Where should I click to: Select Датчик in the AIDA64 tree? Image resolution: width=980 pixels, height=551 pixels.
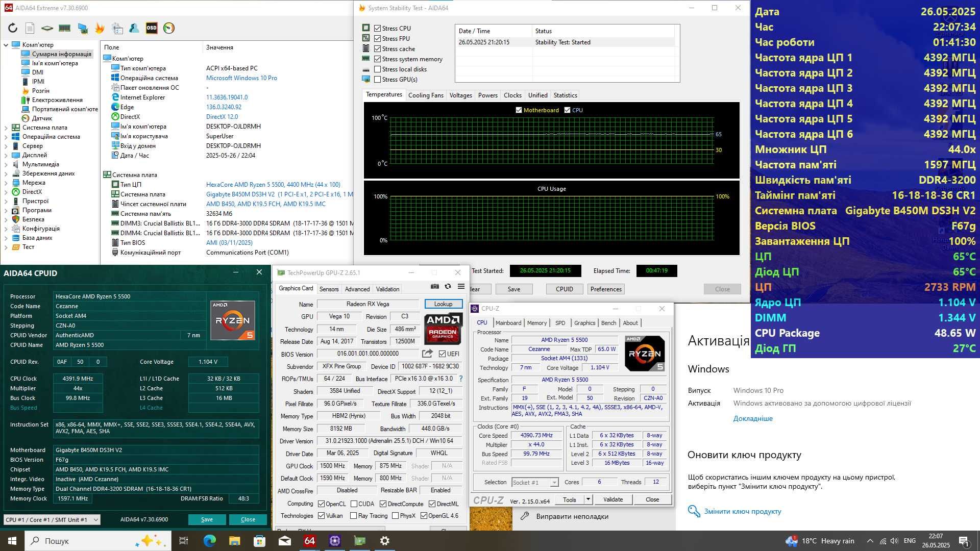tap(42, 118)
